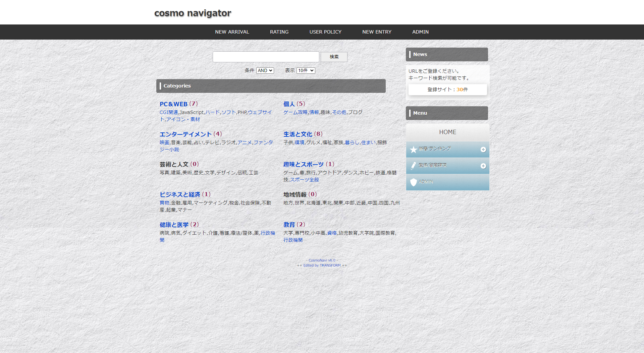The height and width of the screenshot is (353, 644).
Task: Open the 10件 display count dropdown
Action: [306, 71]
